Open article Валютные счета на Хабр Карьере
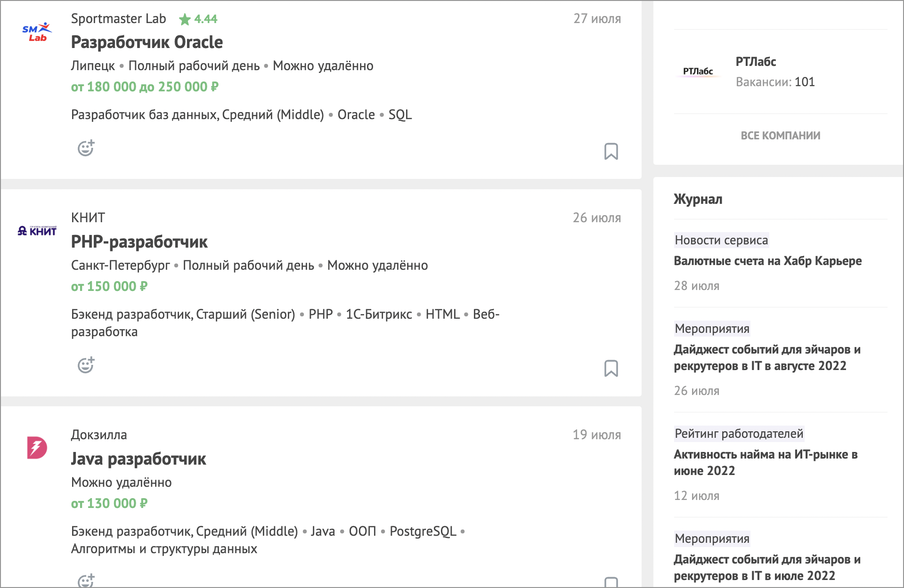The width and height of the screenshot is (904, 588). tap(768, 261)
